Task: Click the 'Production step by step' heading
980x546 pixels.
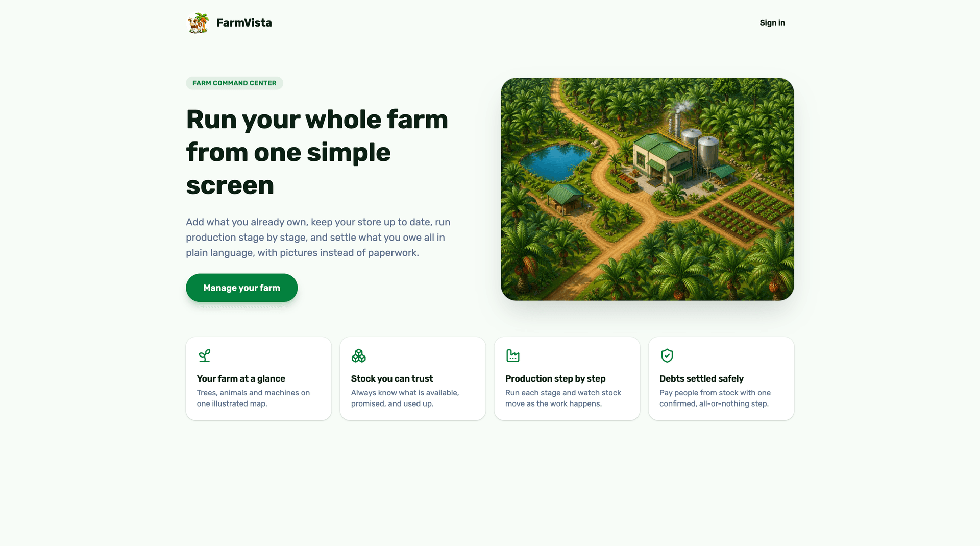Action: click(x=555, y=378)
